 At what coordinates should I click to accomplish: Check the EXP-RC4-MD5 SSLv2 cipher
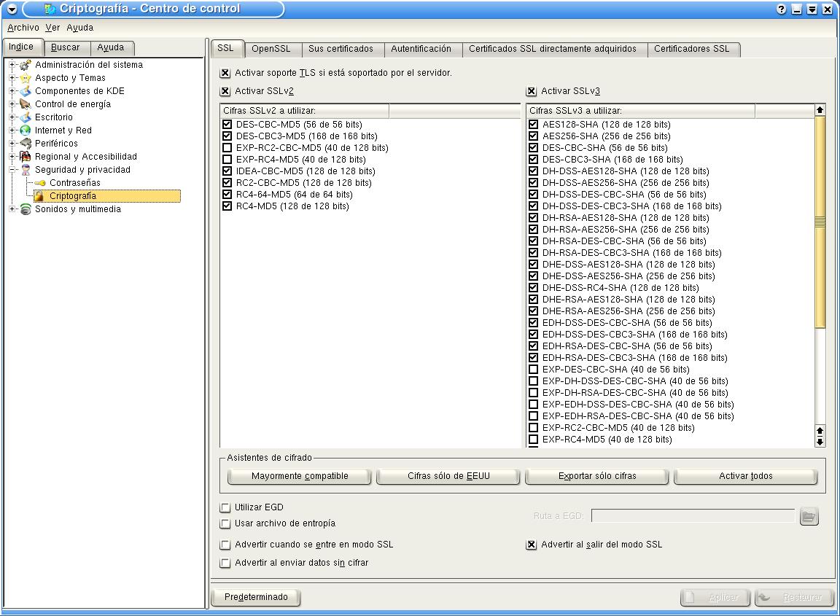pos(227,160)
